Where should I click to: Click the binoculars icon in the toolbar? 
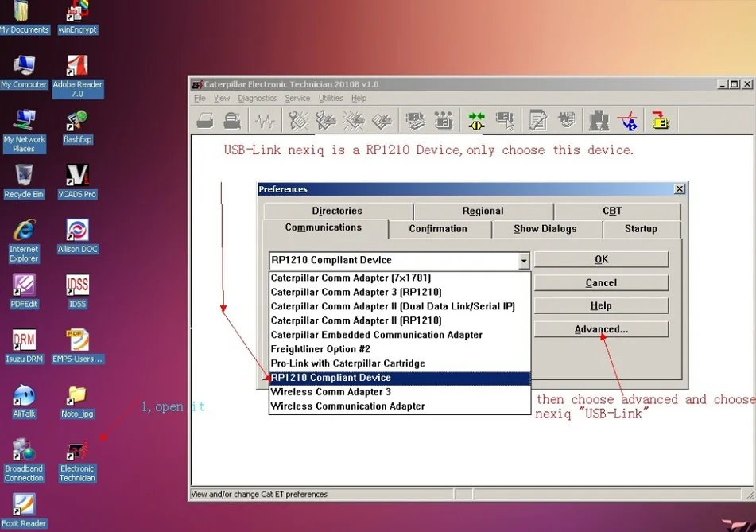(x=599, y=121)
